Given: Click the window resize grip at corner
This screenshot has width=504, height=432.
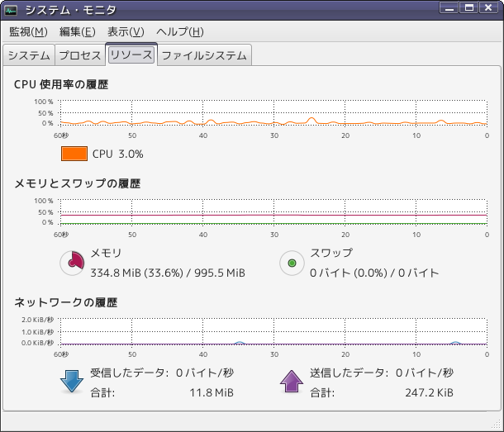Looking at the screenshot, I should point(497,425).
